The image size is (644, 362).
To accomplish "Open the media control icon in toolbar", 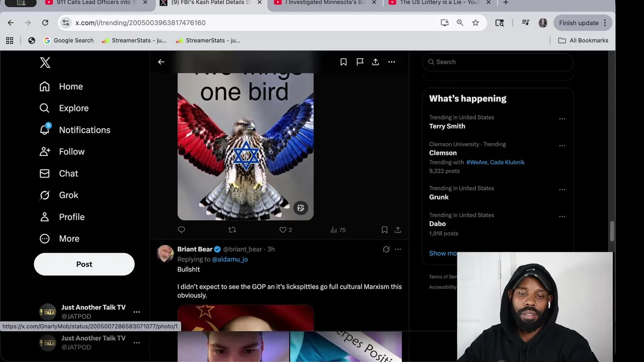I will click(x=526, y=23).
